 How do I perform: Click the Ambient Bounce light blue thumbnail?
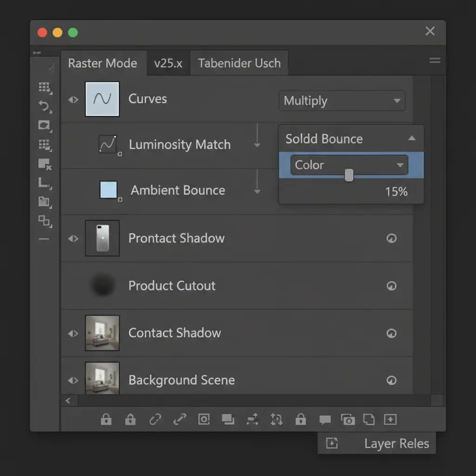pyautogui.click(x=108, y=190)
